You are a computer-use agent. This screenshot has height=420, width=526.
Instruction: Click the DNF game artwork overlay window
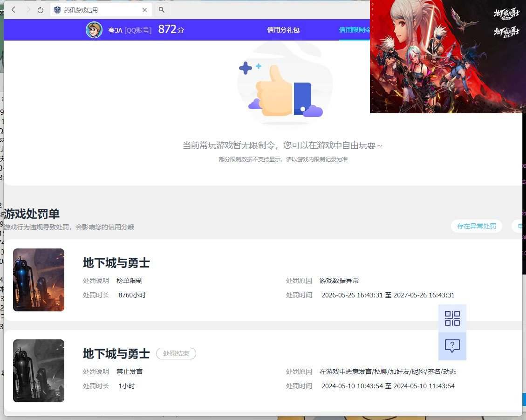click(448, 56)
